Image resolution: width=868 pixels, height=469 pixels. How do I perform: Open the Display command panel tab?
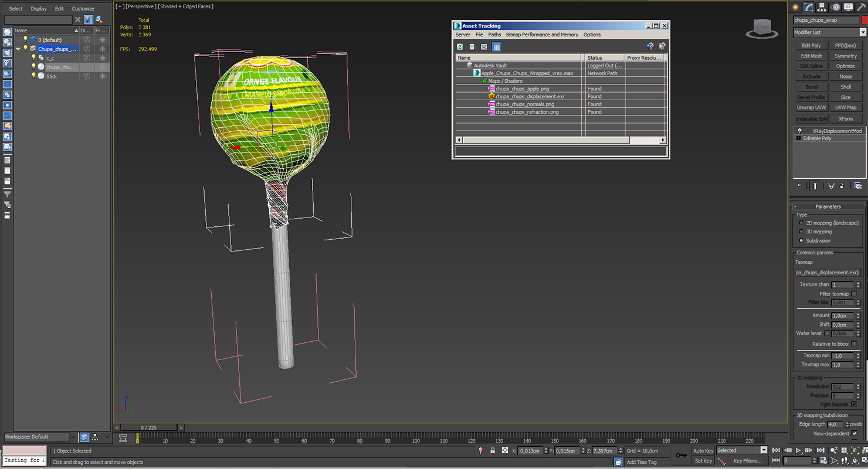click(x=849, y=7)
